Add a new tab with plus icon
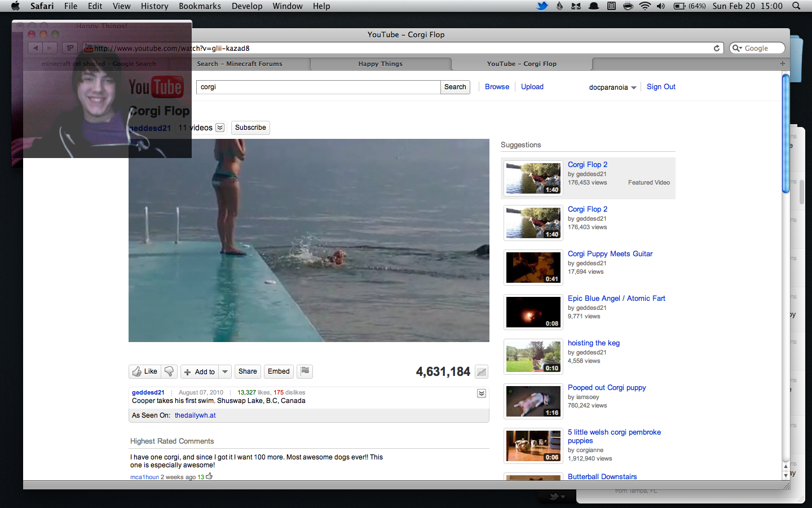The image size is (812, 508). 782,64
